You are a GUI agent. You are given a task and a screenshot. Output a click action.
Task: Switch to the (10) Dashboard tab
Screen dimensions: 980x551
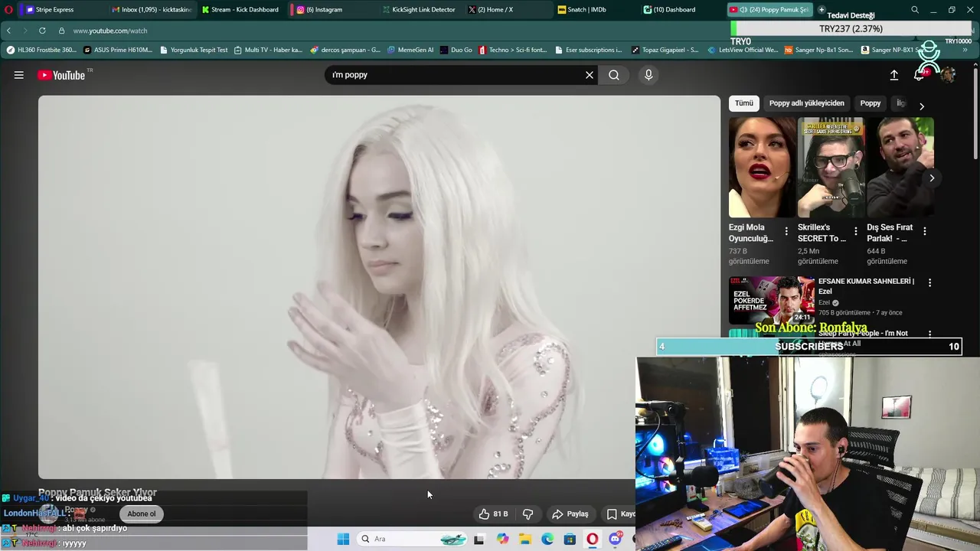(680, 10)
